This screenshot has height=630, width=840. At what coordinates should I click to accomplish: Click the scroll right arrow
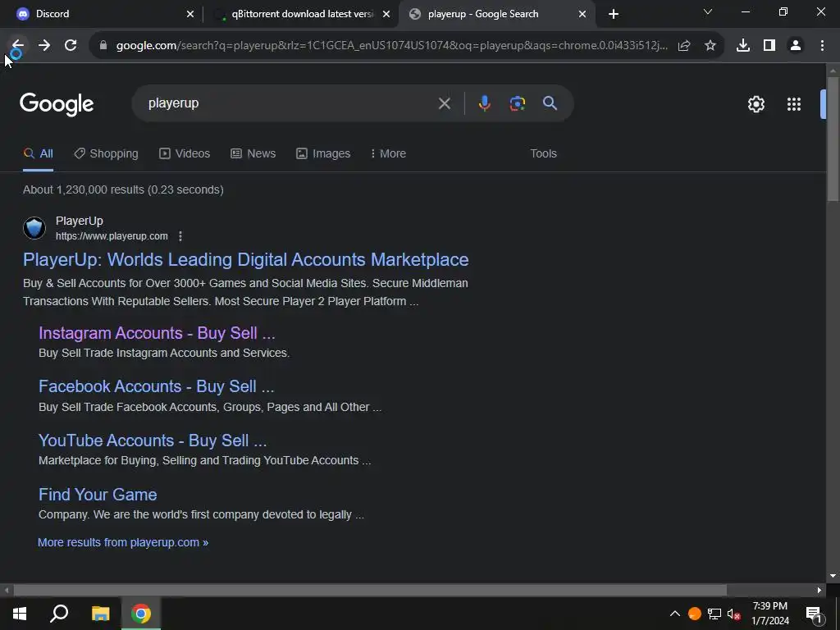pyautogui.click(x=819, y=591)
